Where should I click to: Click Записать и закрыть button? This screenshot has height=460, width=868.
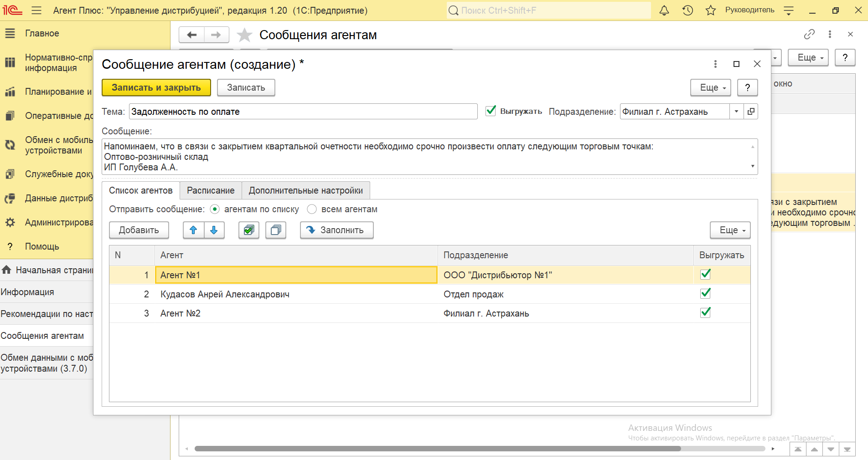click(156, 87)
